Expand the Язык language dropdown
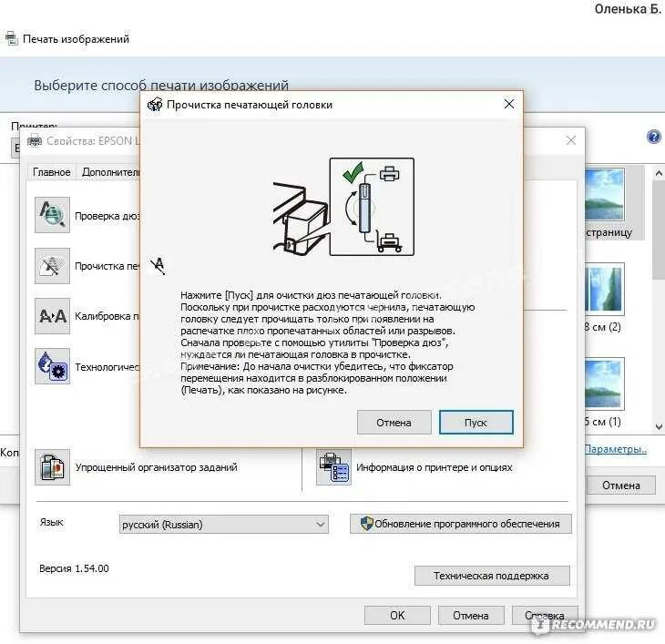 coord(223,525)
